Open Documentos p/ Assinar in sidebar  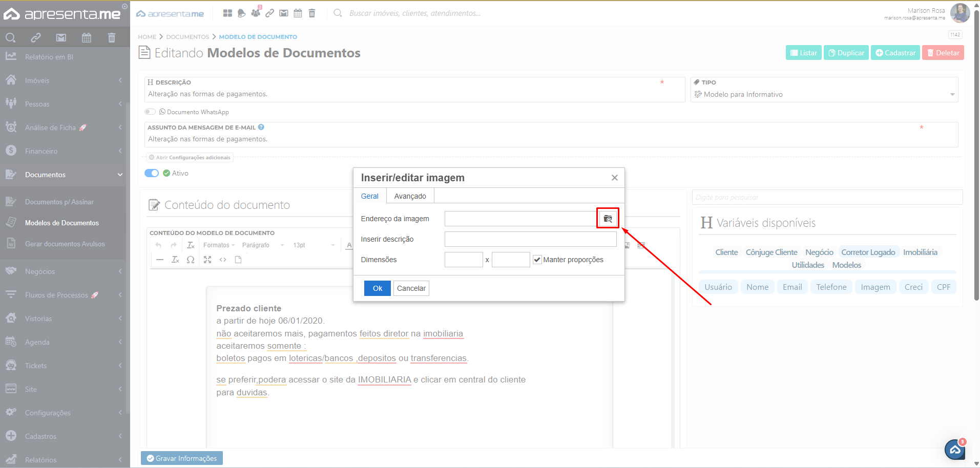(59, 202)
